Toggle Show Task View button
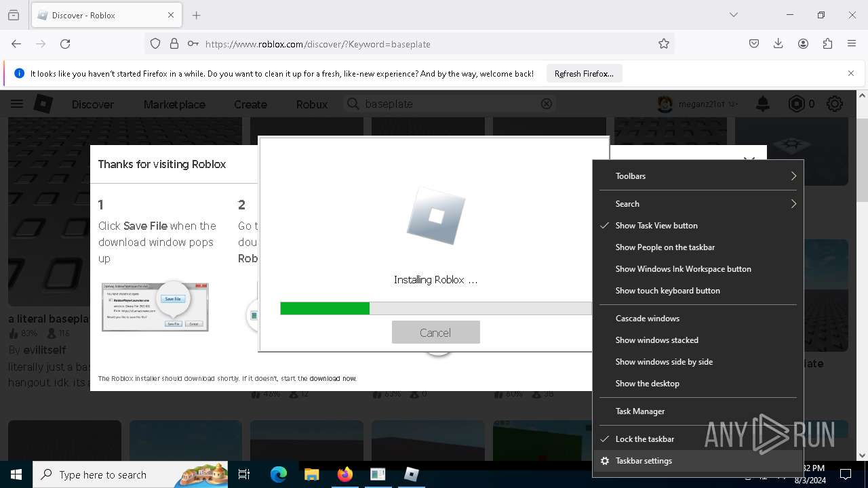 [698, 226]
